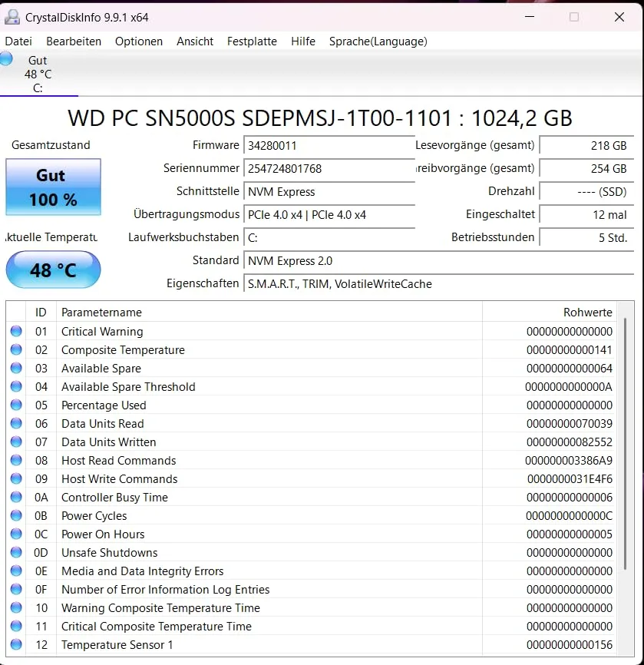The width and height of the screenshot is (644, 665).
Task: Click the Eigenschaften field S.M.A.R.T., TRIM
Action: point(439,283)
